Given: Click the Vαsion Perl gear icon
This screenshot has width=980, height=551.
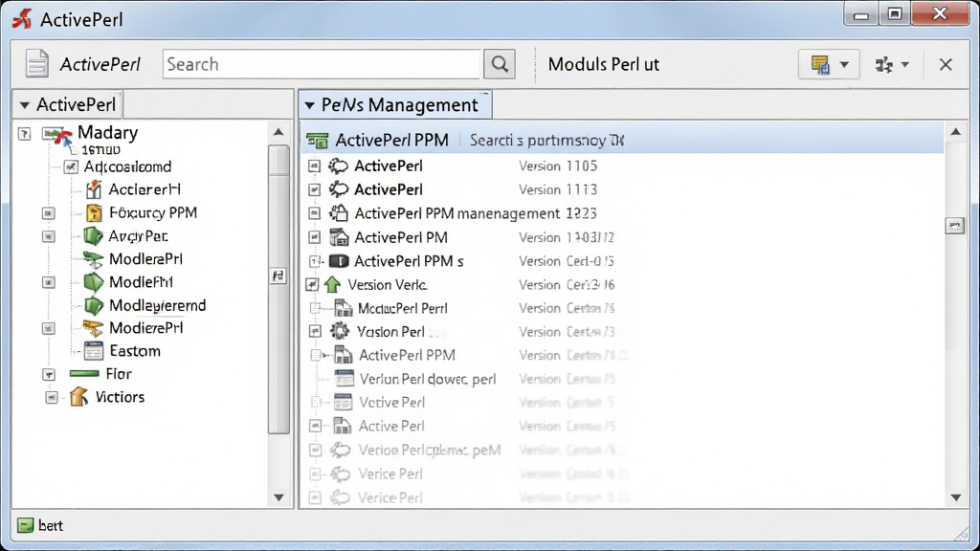Looking at the screenshot, I should tap(340, 331).
